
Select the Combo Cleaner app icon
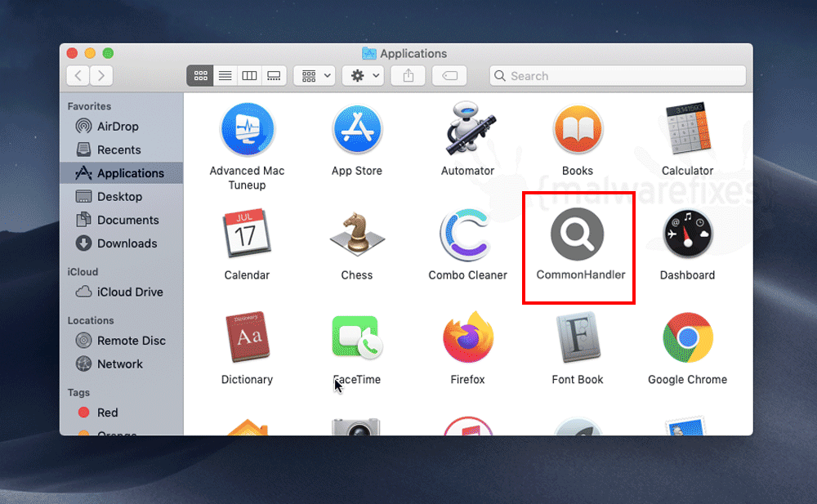(x=467, y=234)
